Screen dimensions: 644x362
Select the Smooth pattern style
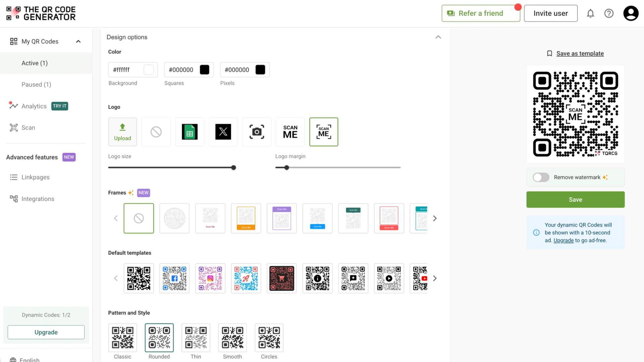click(x=232, y=338)
